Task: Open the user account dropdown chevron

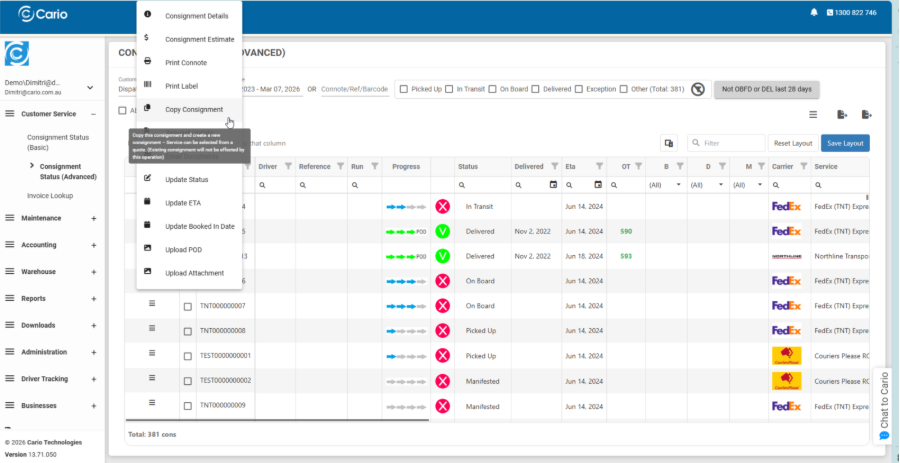Action: pos(90,87)
